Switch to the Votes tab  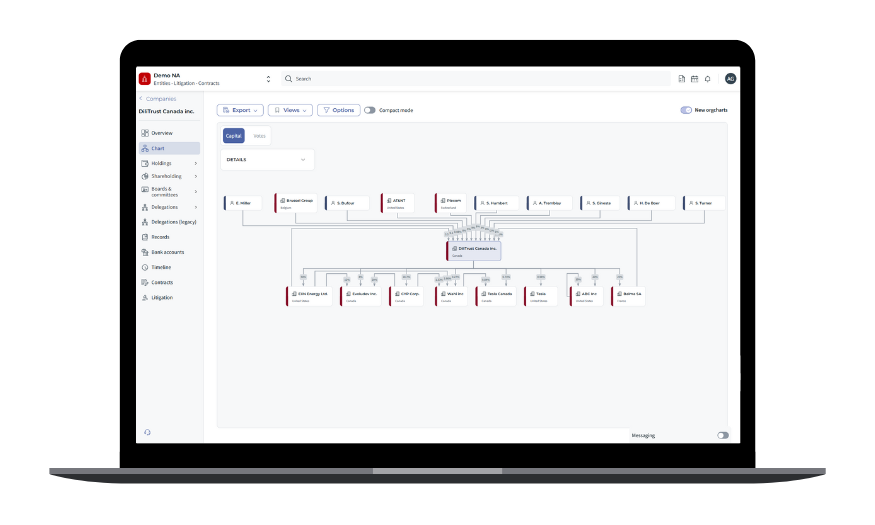259,136
